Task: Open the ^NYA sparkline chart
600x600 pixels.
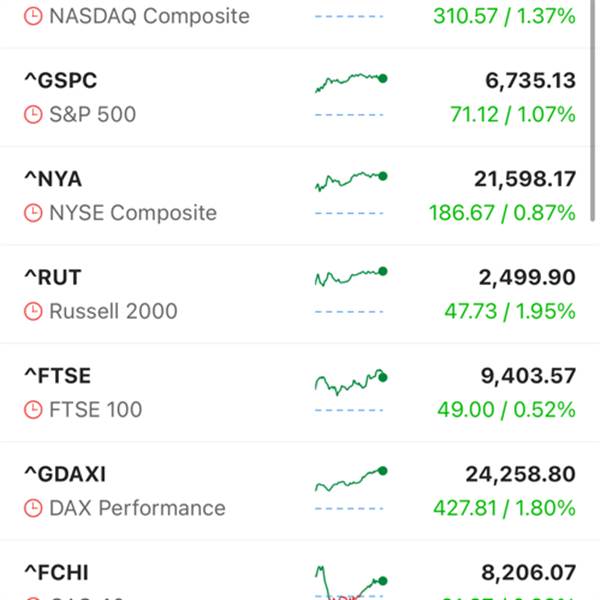Action: pos(350,180)
